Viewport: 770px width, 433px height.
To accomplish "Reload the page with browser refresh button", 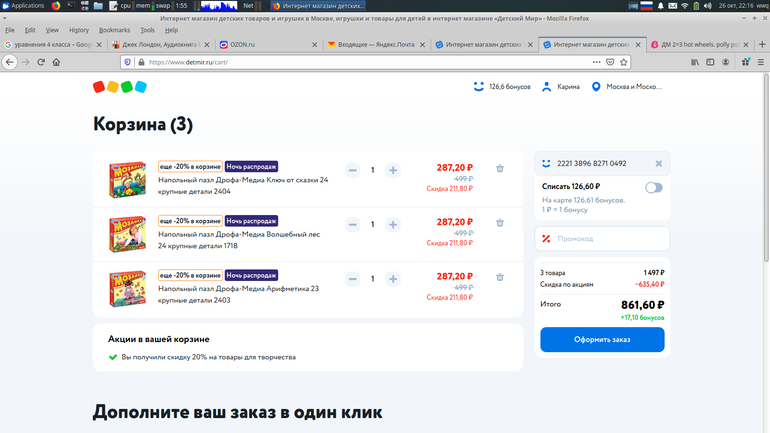I will click(x=41, y=62).
